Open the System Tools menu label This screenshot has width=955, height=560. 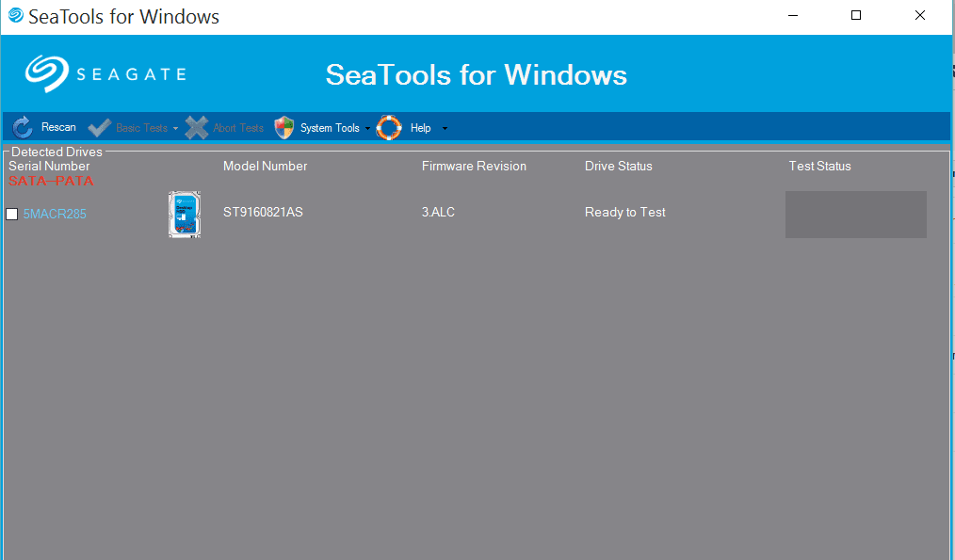pos(330,128)
